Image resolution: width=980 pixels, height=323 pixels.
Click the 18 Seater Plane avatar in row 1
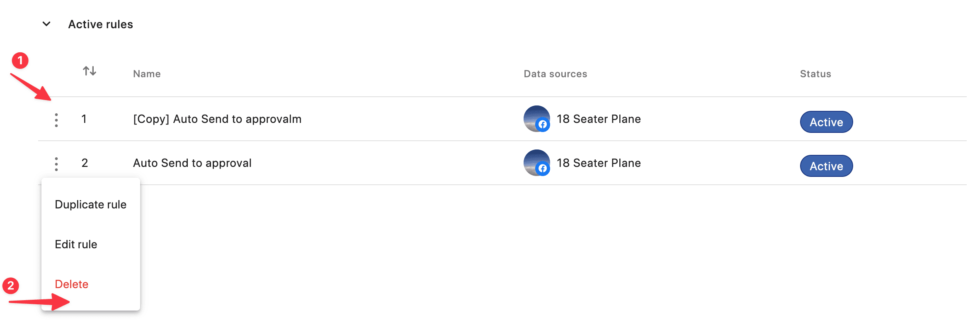(537, 119)
